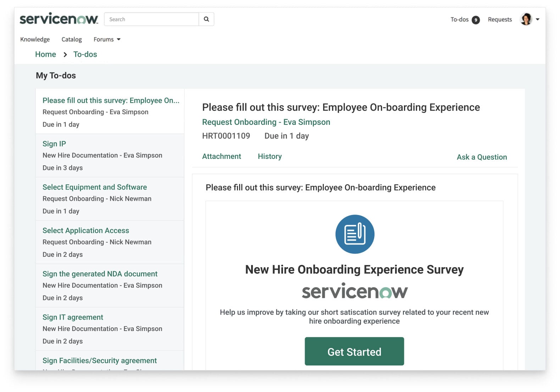Select the Sign IP to-do item
The height and width of the screenshot is (392, 560).
point(54,144)
